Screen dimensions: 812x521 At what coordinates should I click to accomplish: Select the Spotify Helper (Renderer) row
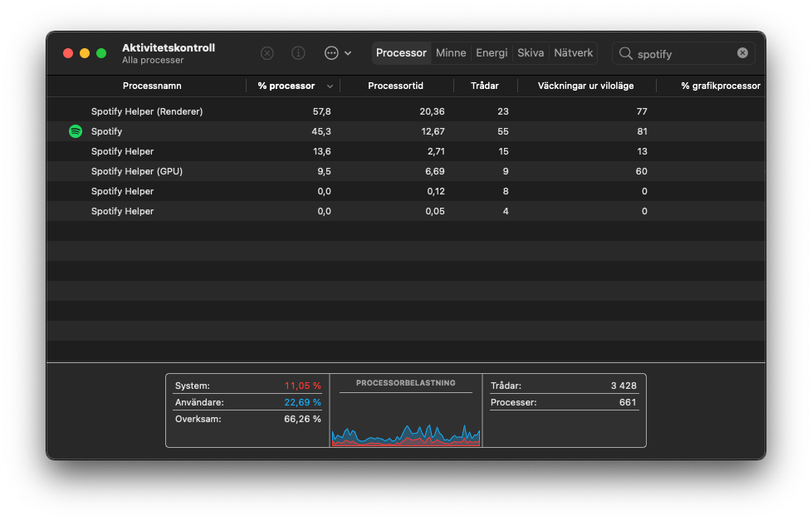[406, 111]
